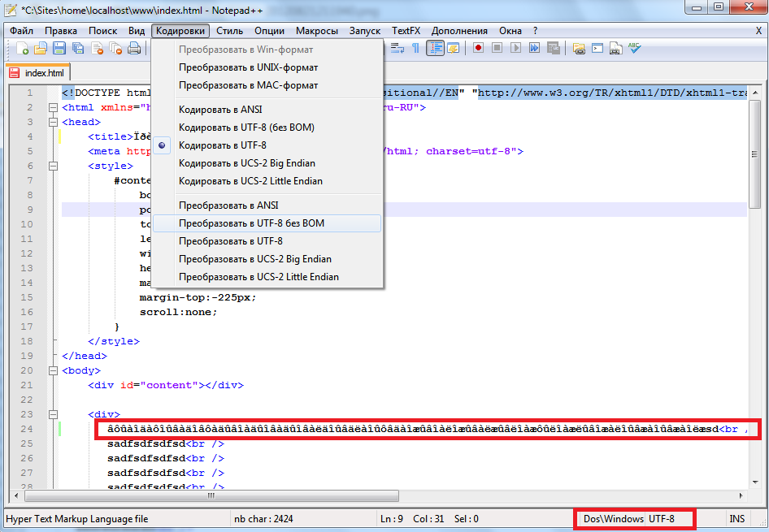
Task: Click the Save recorded macro icon
Action: pyautogui.click(x=554, y=48)
